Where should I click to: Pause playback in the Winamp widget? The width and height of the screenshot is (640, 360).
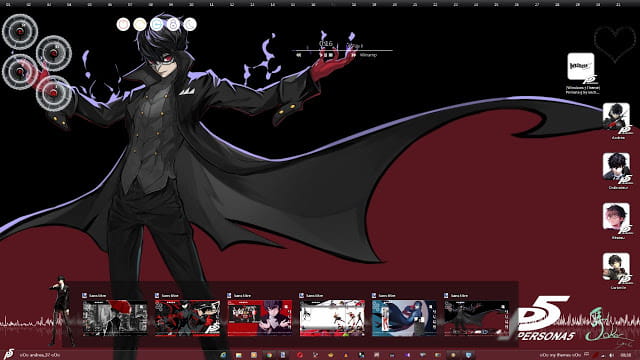tap(326, 55)
